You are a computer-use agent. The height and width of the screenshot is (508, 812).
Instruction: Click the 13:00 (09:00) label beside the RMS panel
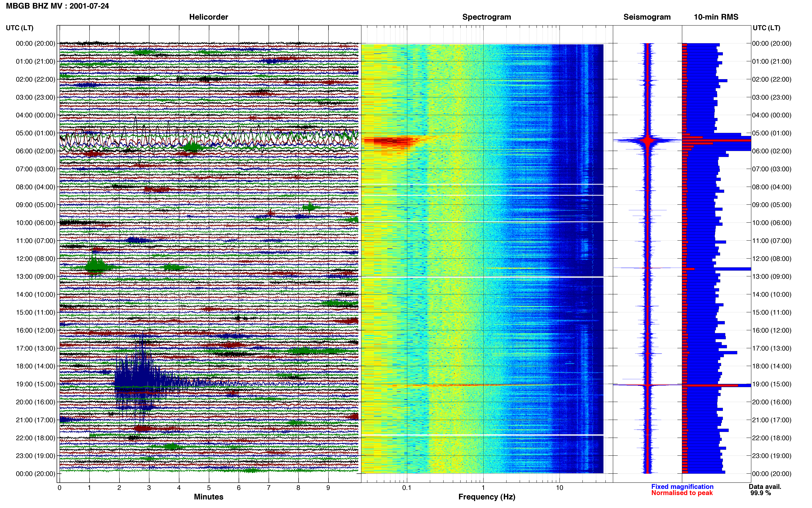[772, 277]
